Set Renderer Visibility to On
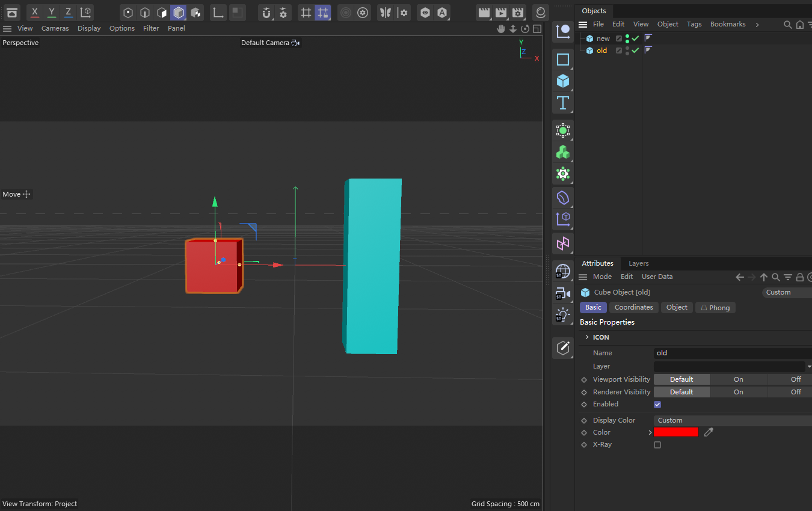Image resolution: width=812 pixels, height=511 pixels. click(739, 392)
